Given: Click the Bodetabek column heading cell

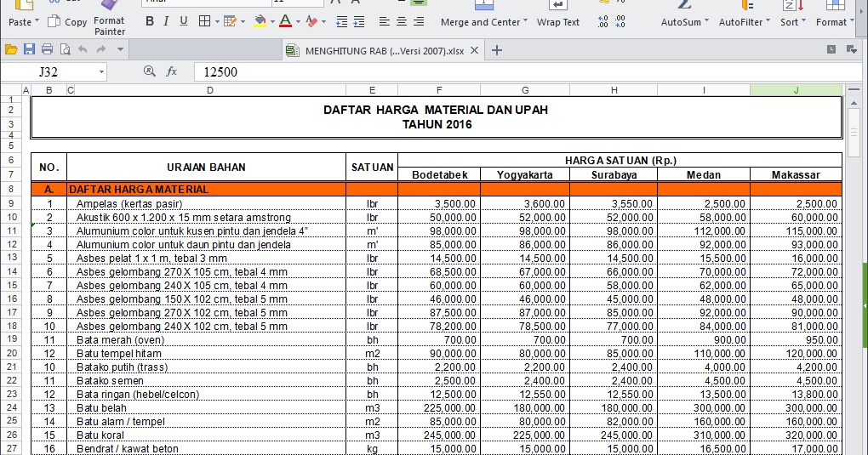Looking at the screenshot, I should [x=439, y=175].
